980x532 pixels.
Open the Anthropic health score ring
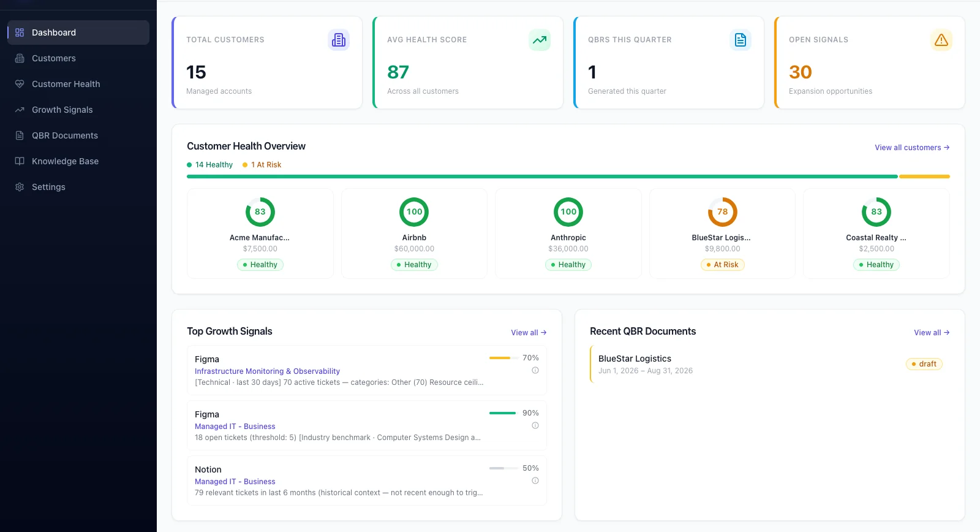(x=568, y=212)
